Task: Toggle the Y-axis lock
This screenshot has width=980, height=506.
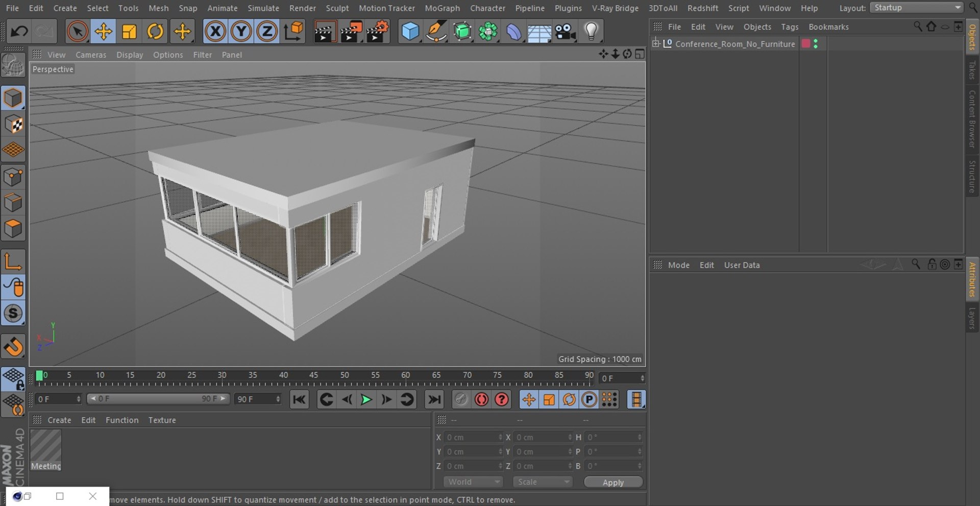Action: pos(241,32)
